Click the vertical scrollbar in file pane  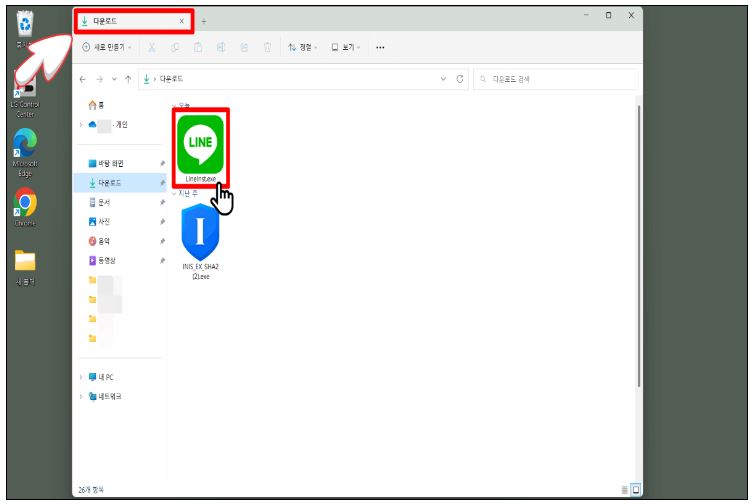639,245
